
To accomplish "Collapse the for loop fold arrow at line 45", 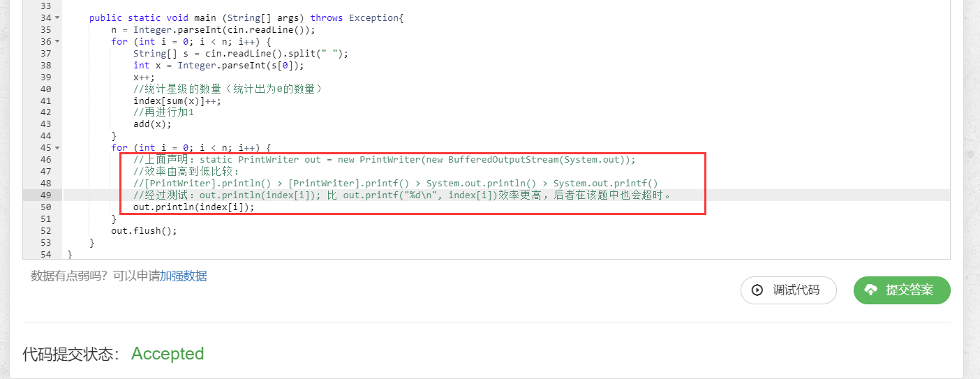I will click(57, 147).
